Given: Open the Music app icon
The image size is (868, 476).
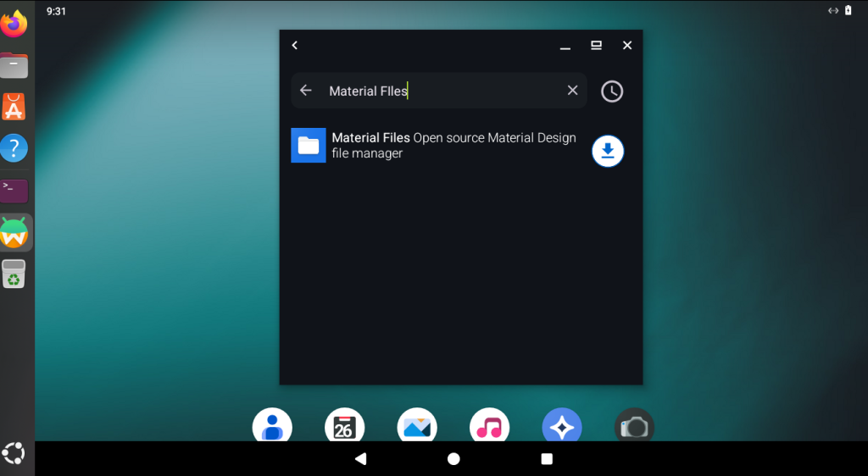Looking at the screenshot, I should click(489, 426).
